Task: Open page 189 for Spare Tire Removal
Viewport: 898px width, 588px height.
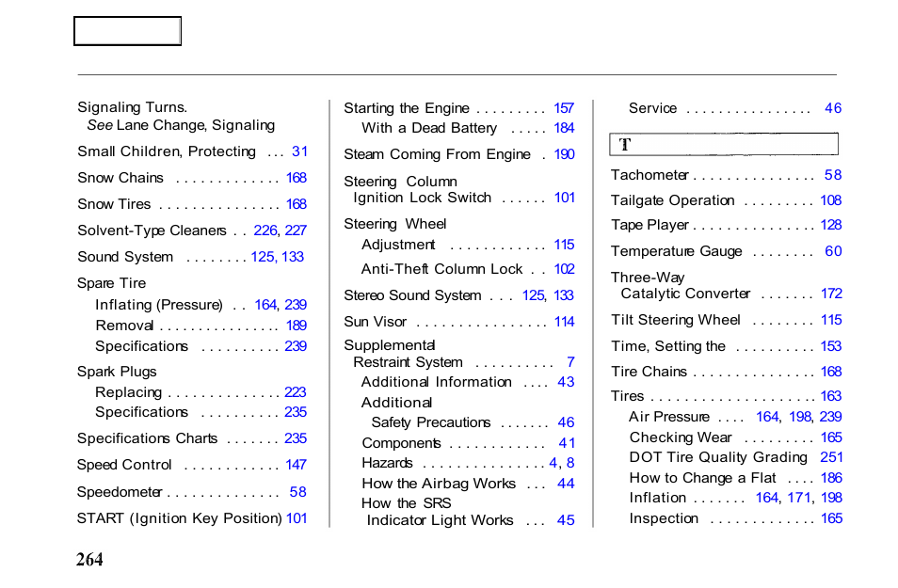Action: (297, 326)
